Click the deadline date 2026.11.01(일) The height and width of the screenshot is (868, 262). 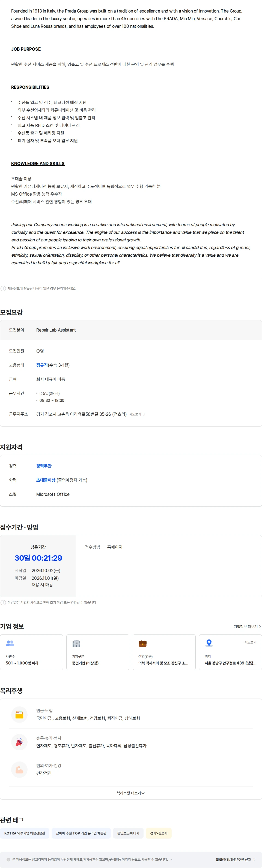click(x=45, y=578)
